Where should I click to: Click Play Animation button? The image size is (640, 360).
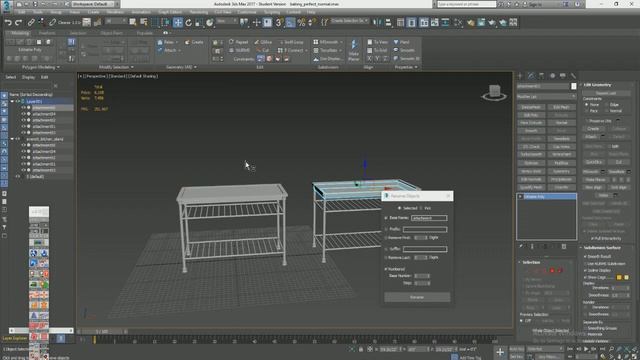pos(586,349)
